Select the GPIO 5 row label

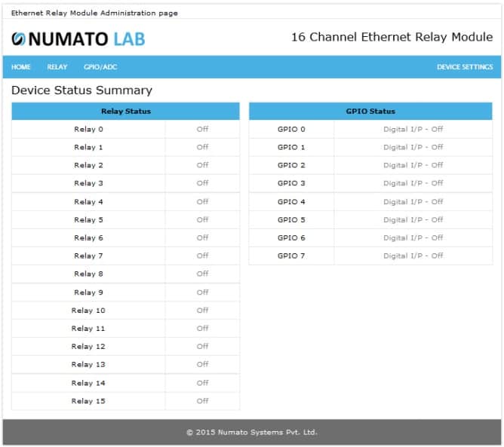click(291, 220)
